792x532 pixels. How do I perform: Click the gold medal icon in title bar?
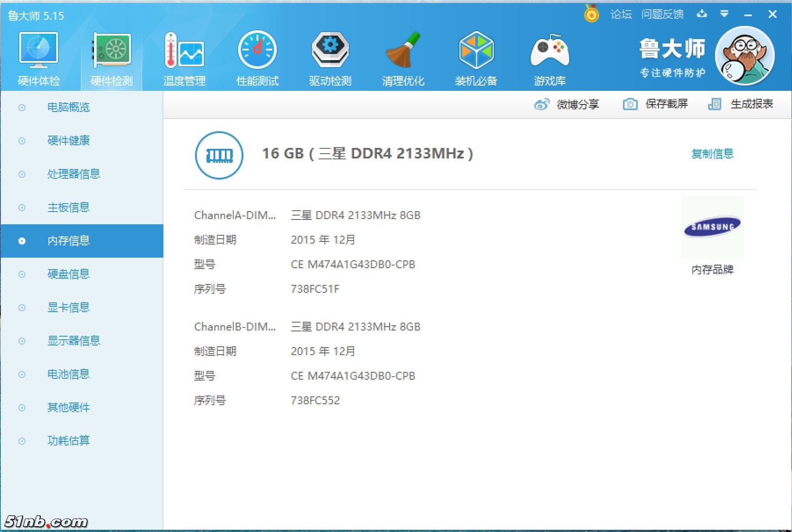click(591, 14)
